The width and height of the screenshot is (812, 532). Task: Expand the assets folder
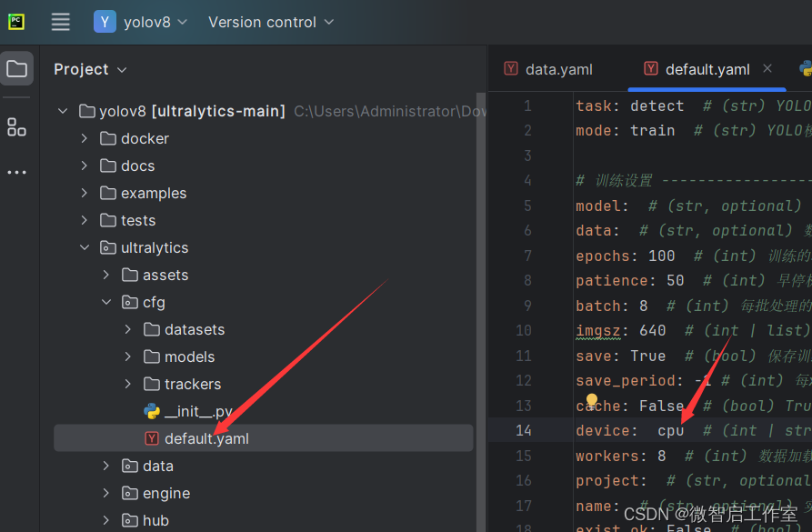click(106, 275)
